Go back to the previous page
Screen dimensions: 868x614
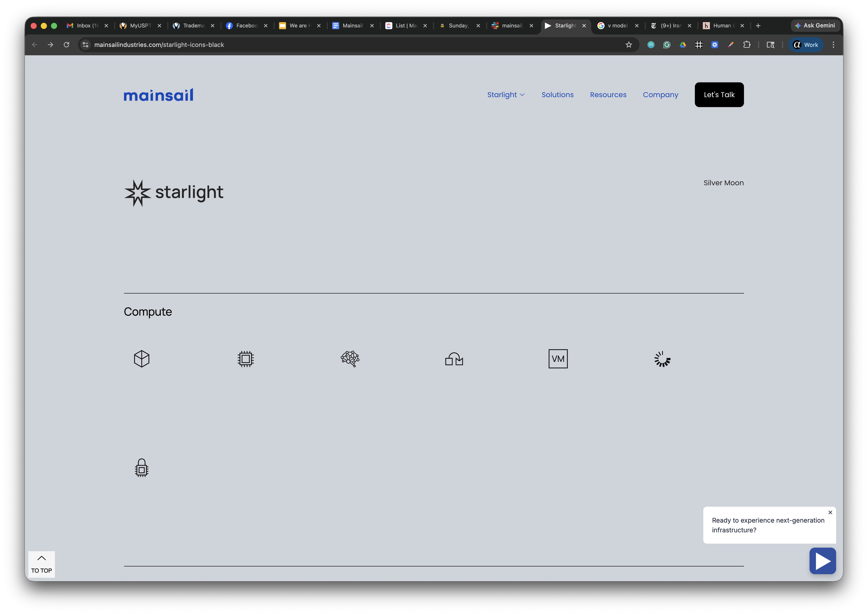coord(34,45)
